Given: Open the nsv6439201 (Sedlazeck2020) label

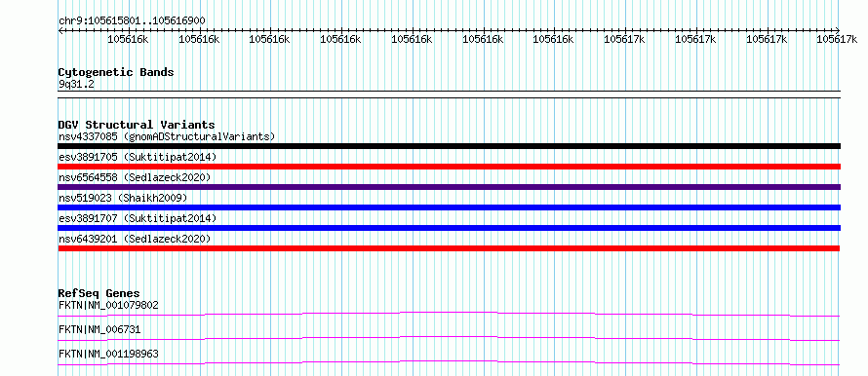Looking at the screenshot, I should 135,239.
